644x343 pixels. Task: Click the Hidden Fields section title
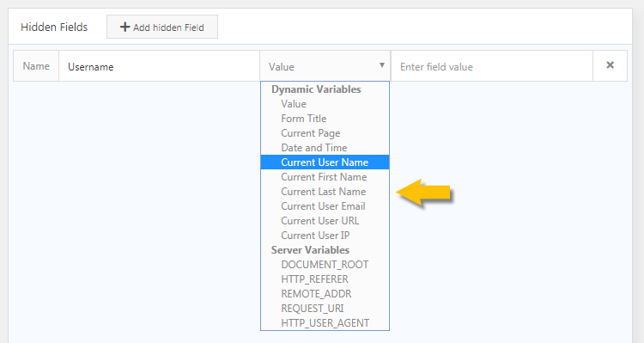point(54,28)
